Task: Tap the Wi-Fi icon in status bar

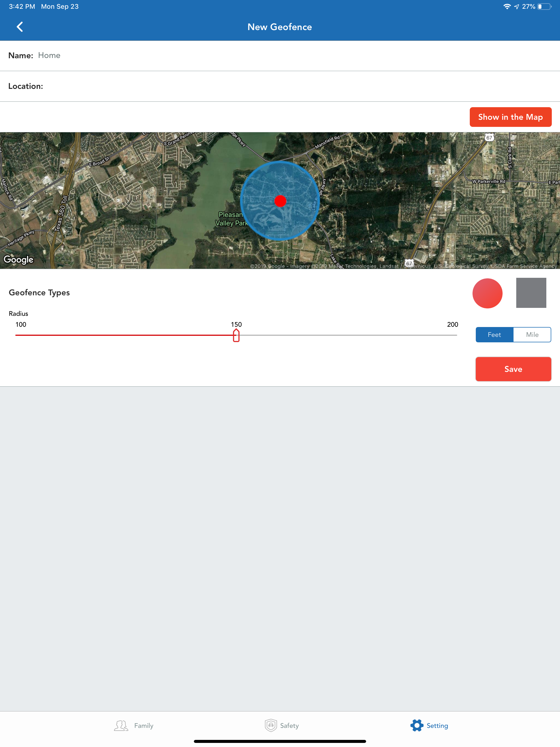Action: pyautogui.click(x=507, y=6)
